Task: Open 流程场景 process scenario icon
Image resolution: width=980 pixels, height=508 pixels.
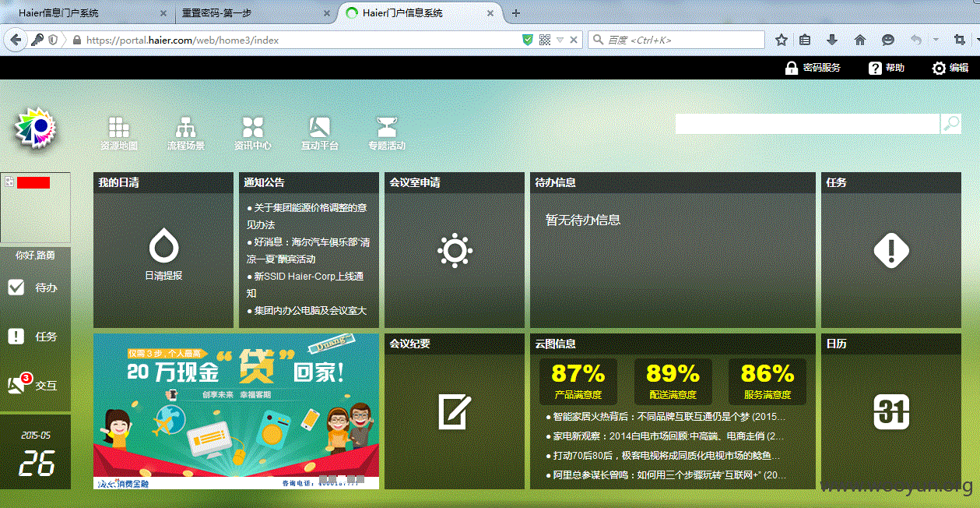Action: (x=185, y=133)
